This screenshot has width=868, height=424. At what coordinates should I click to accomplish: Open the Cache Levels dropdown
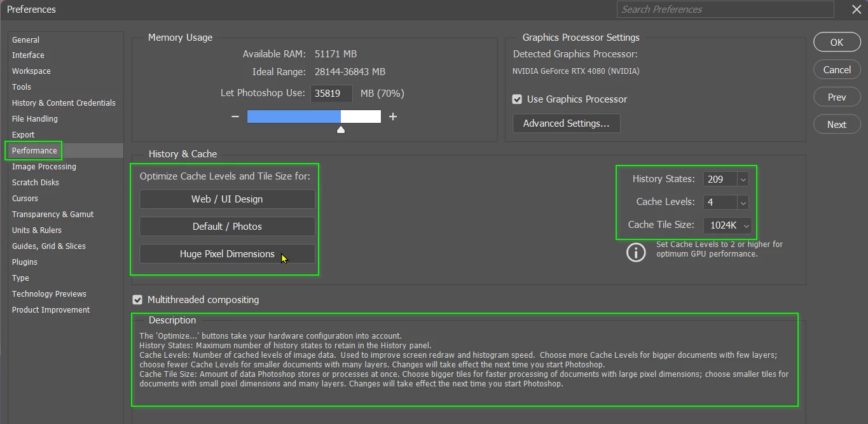743,202
